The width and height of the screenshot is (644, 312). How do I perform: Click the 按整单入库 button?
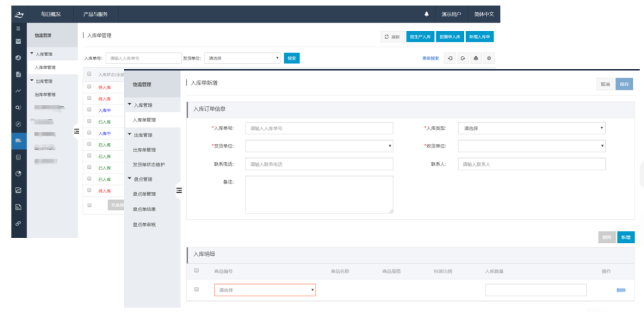pyautogui.click(x=450, y=36)
